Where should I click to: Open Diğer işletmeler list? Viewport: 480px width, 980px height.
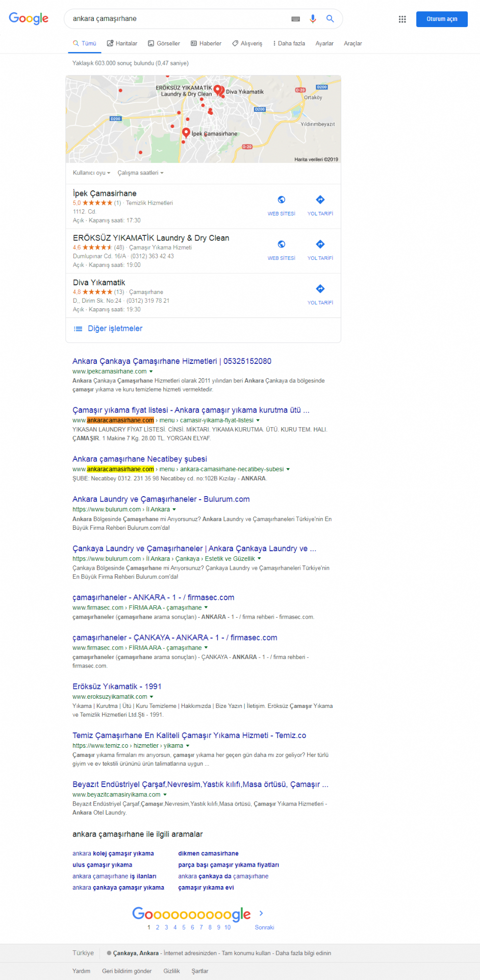115,329
